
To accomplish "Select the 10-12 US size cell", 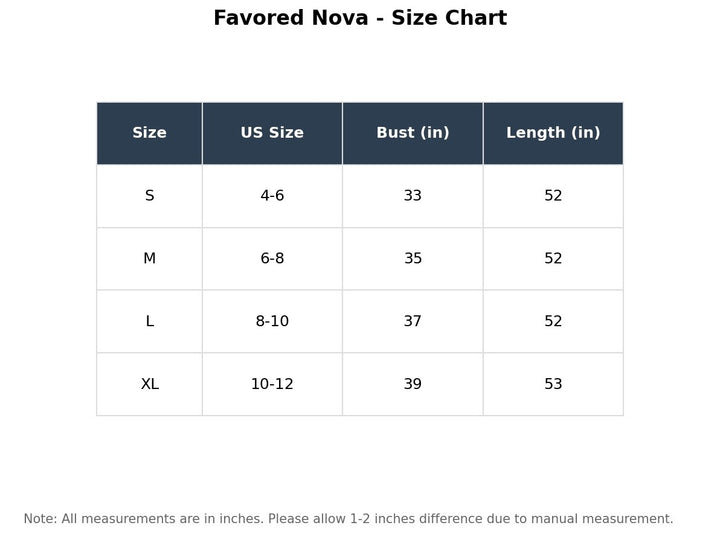I will click(x=272, y=384).
